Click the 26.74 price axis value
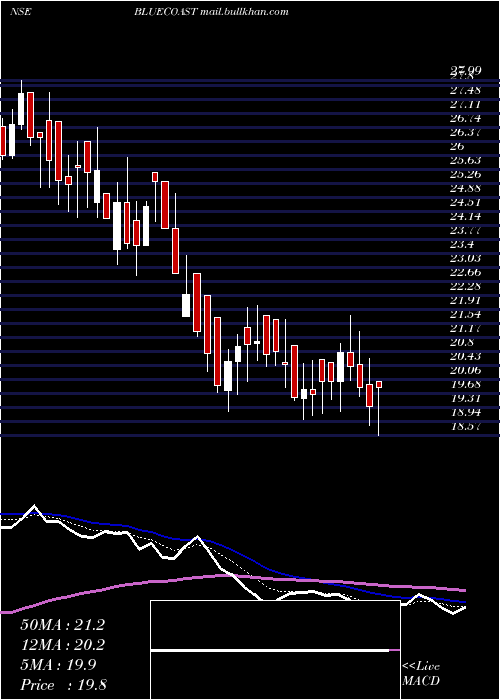 (x=466, y=118)
